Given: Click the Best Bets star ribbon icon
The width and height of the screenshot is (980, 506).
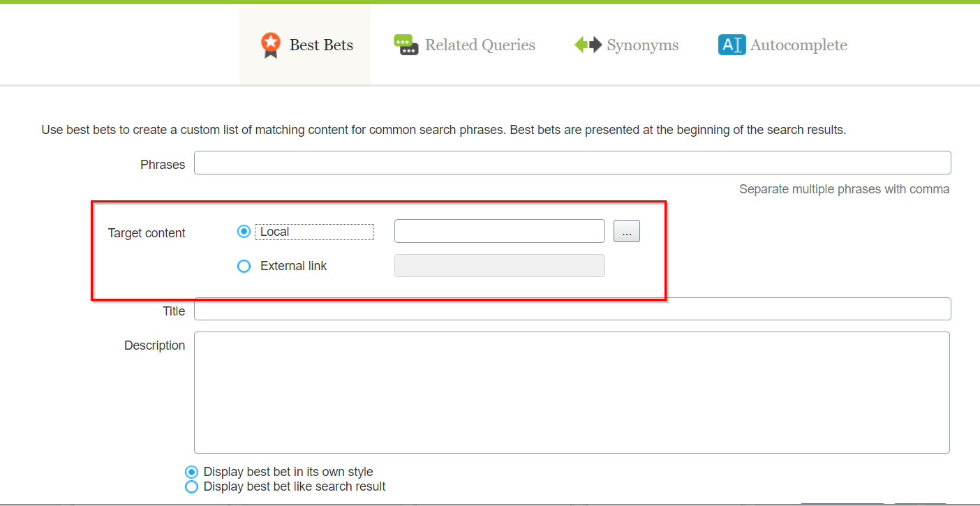Looking at the screenshot, I should click(270, 45).
